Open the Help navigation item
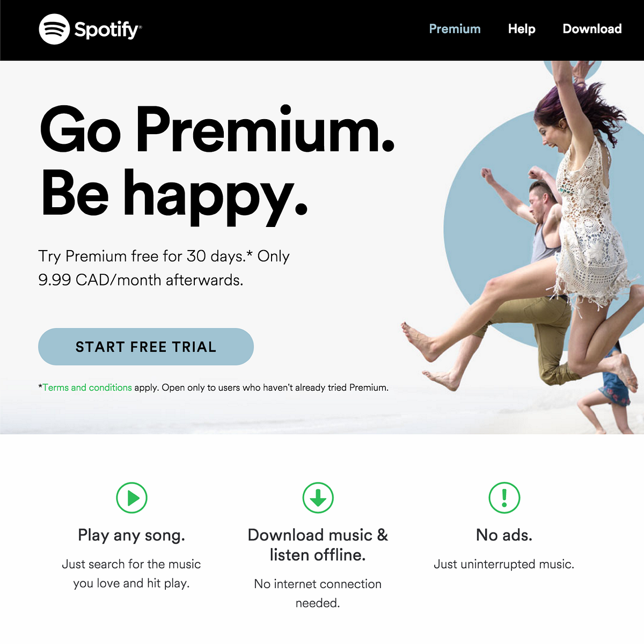 (x=522, y=29)
